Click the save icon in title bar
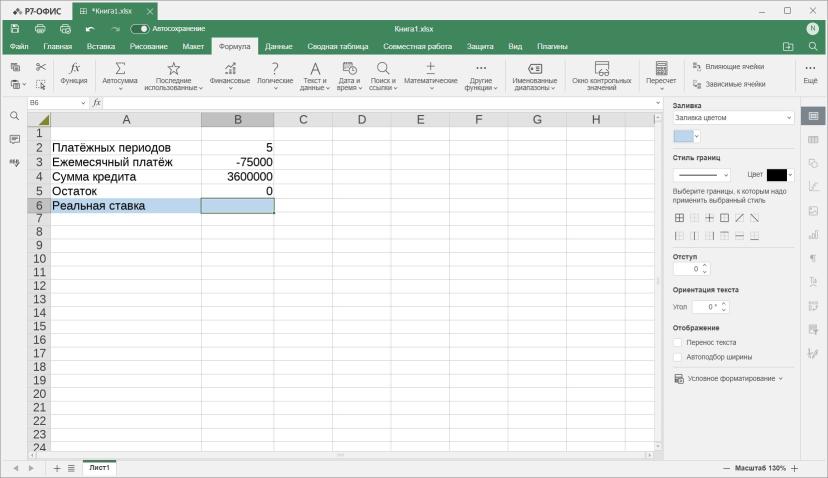This screenshot has width=828, height=478. pos(15,29)
